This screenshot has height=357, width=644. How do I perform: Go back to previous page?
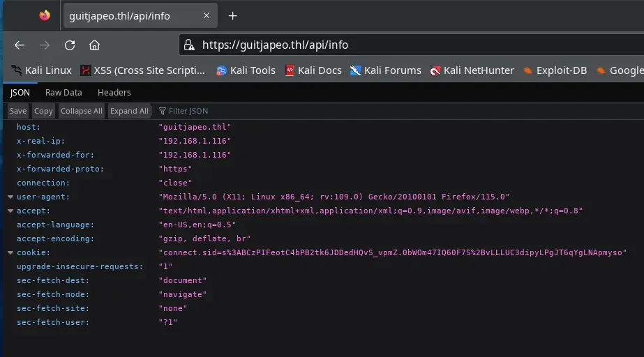click(20, 45)
